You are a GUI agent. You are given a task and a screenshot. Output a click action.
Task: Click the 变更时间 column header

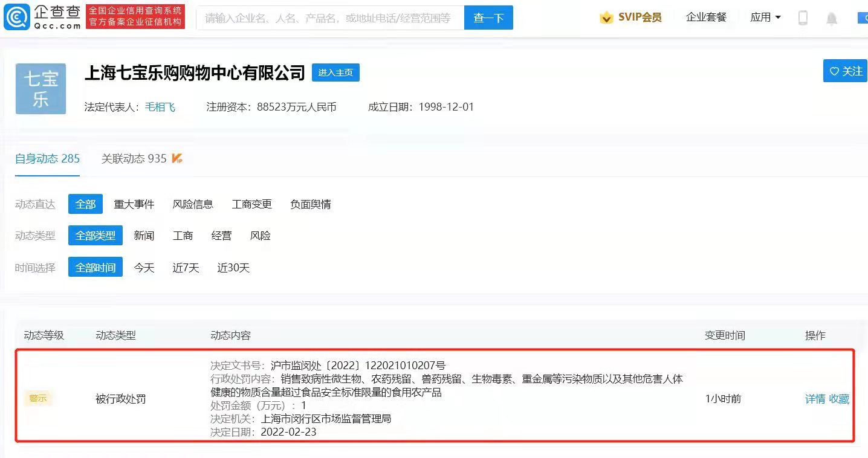(725, 335)
